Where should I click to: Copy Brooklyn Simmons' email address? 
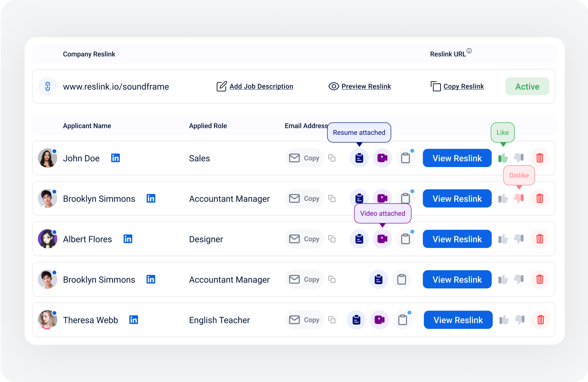tap(304, 198)
